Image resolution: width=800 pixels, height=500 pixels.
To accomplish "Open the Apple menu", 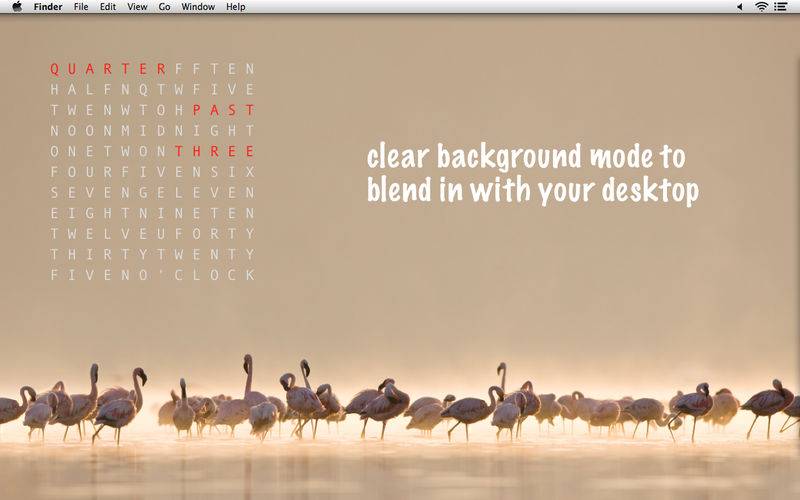I will coord(17,7).
